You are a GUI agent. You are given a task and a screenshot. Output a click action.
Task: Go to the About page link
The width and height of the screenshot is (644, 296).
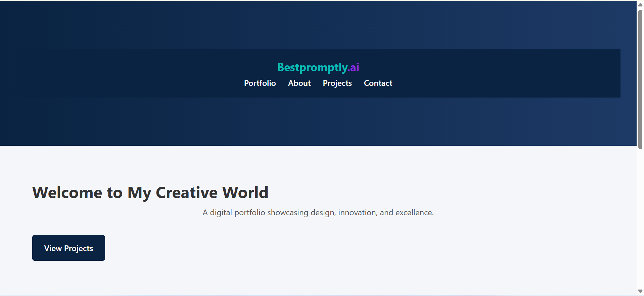[x=299, y=83]
